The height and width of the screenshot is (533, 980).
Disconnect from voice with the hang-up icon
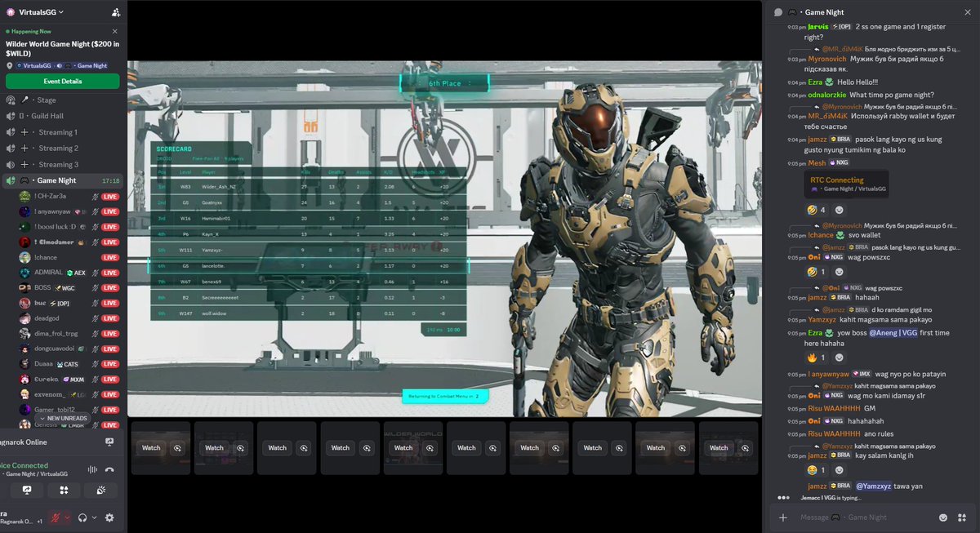tap(109, 469)
